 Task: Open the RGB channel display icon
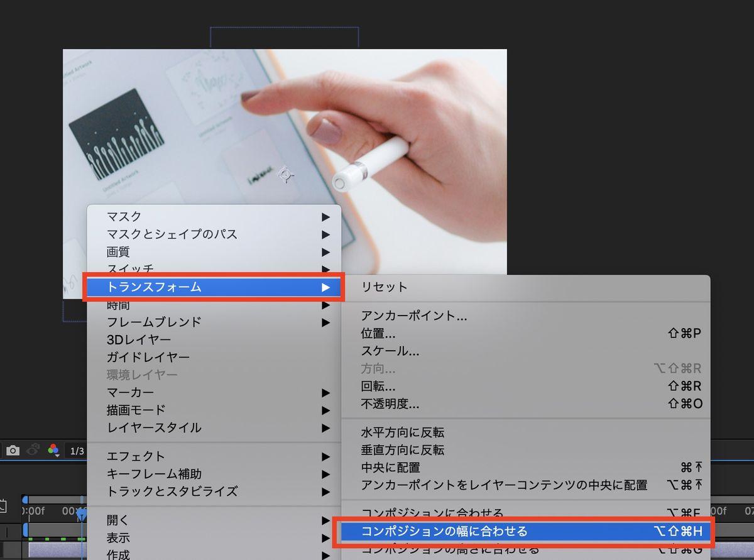coord(53,451)
